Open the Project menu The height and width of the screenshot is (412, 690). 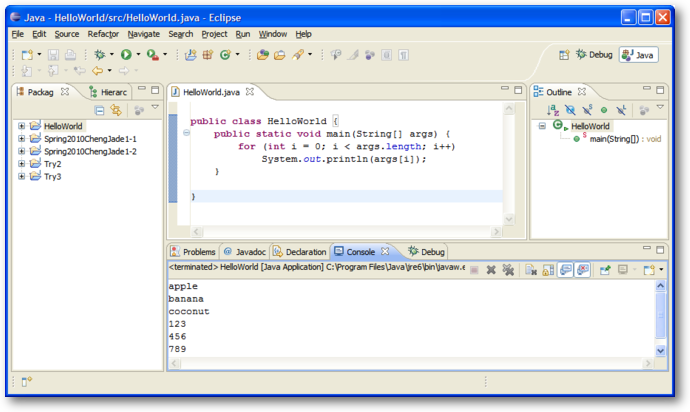(x=214, y=34)
